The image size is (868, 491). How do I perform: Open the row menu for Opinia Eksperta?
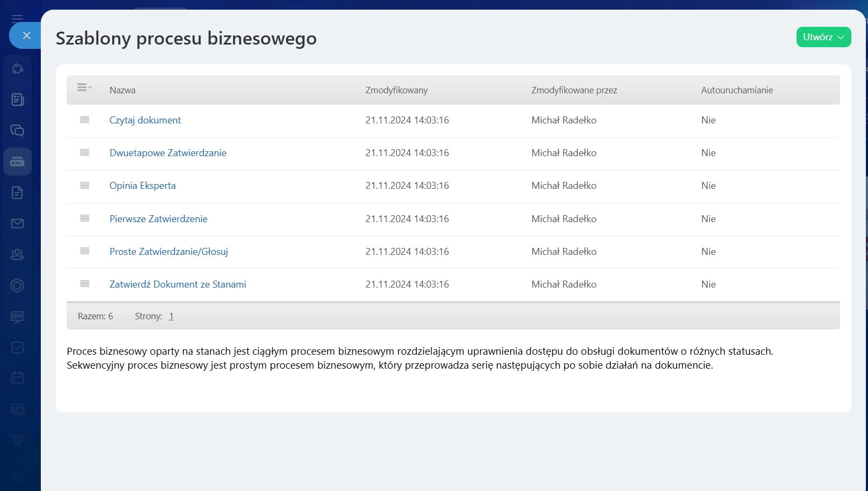pyautogui.click(x=84, y=186)
